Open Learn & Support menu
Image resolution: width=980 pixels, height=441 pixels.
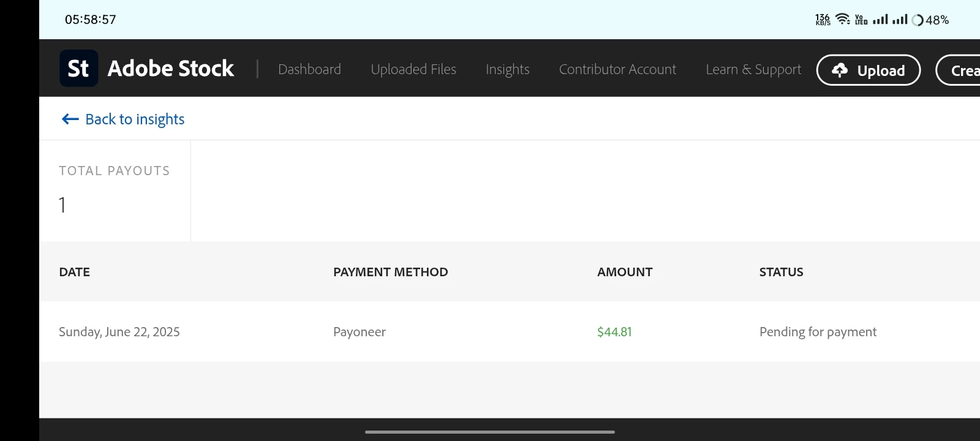click(753, 69)
